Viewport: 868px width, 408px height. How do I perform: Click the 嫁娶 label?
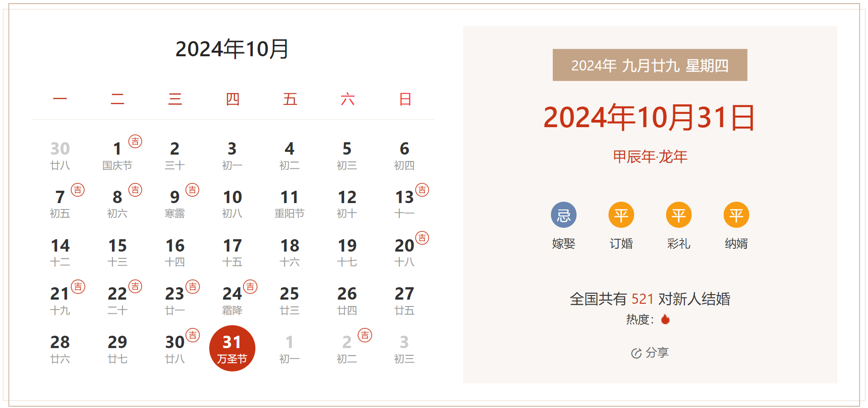564,243
